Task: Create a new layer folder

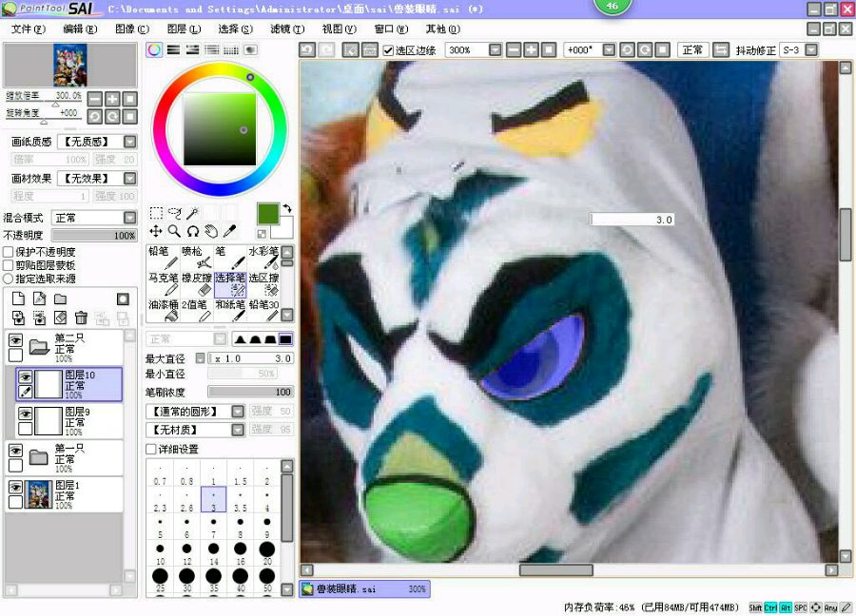Action: pos(60,298)
